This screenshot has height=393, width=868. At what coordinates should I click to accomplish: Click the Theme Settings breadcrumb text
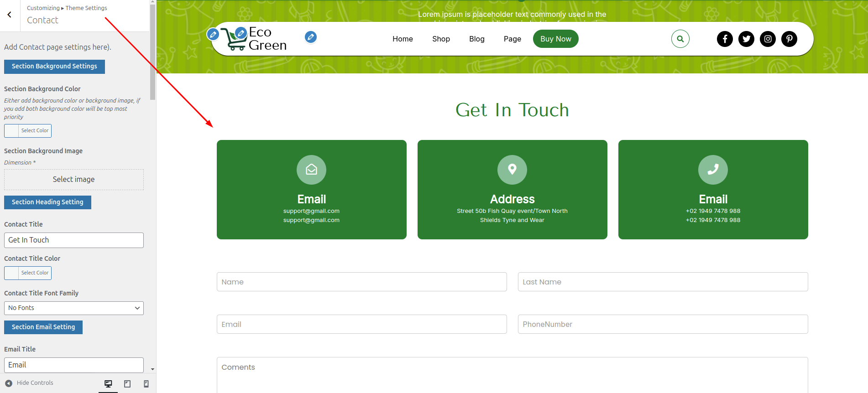tap(86, 8)
